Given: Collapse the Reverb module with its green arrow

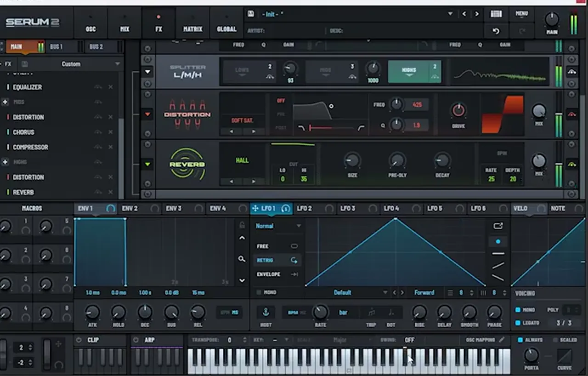Looking at the screenshot, I should click(147, 164).
